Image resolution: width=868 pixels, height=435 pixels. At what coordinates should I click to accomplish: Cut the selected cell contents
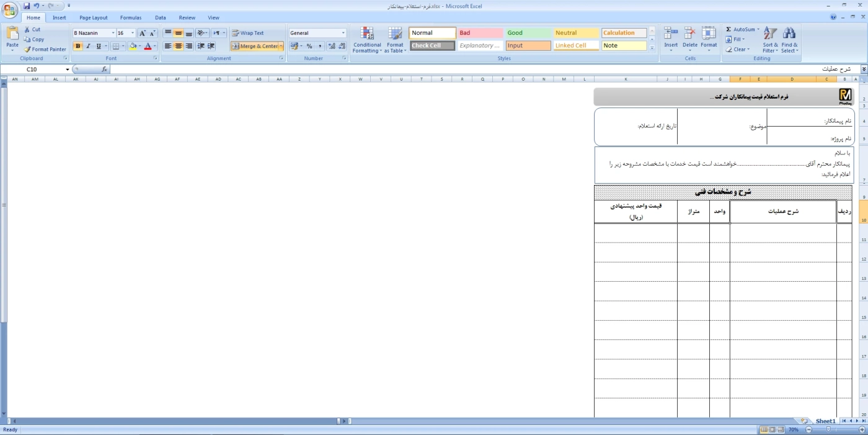[32, 29]
